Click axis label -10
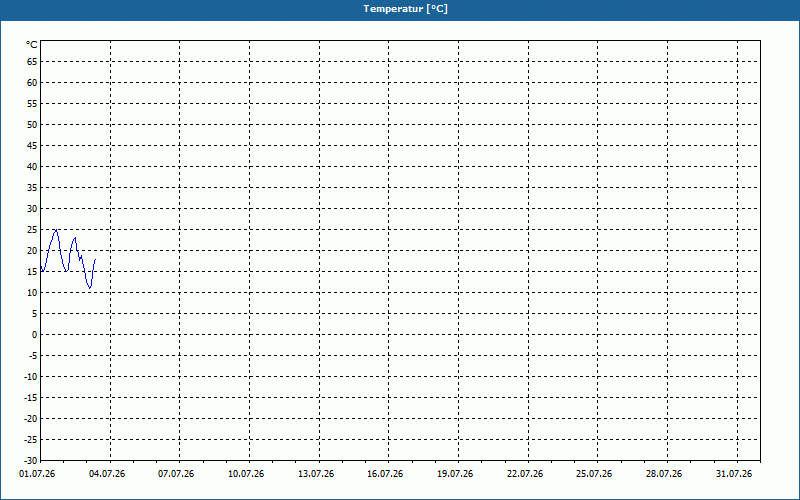The height and width of the screenshot is (500, 800). (31, 377)
